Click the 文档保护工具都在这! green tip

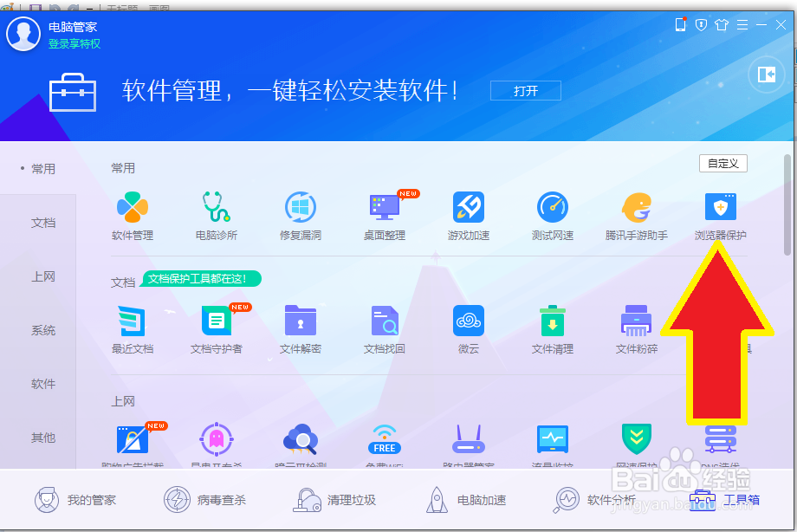click(201, 279)
